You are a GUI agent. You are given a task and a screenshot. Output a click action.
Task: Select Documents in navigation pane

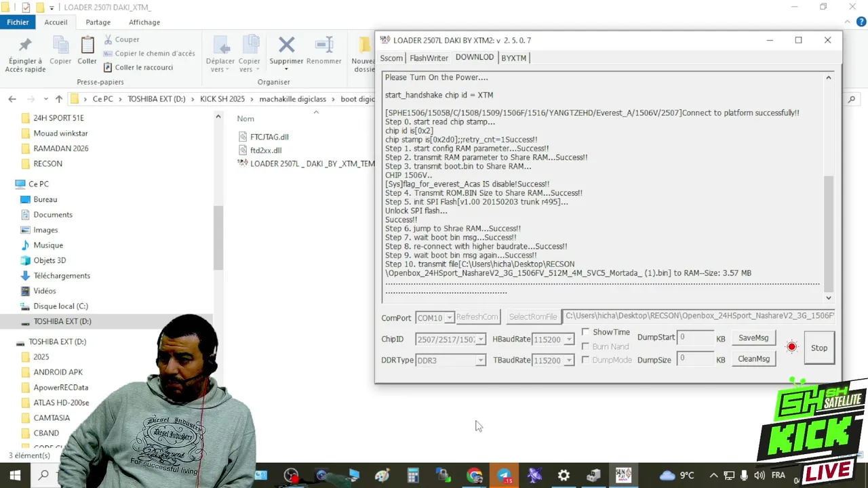pyautogui.click(x=53, y=214)
